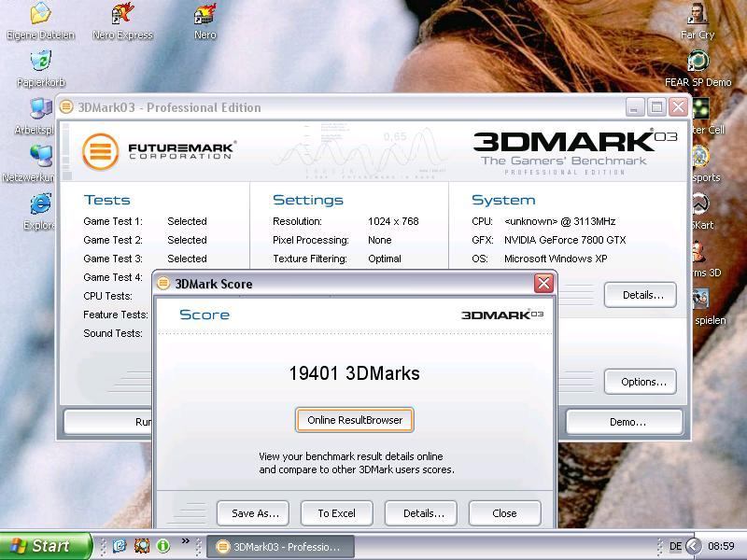Launch the Splinter Cell desktop shortcut
Screen dimensions: 747x560
click(x=704, y=109)
